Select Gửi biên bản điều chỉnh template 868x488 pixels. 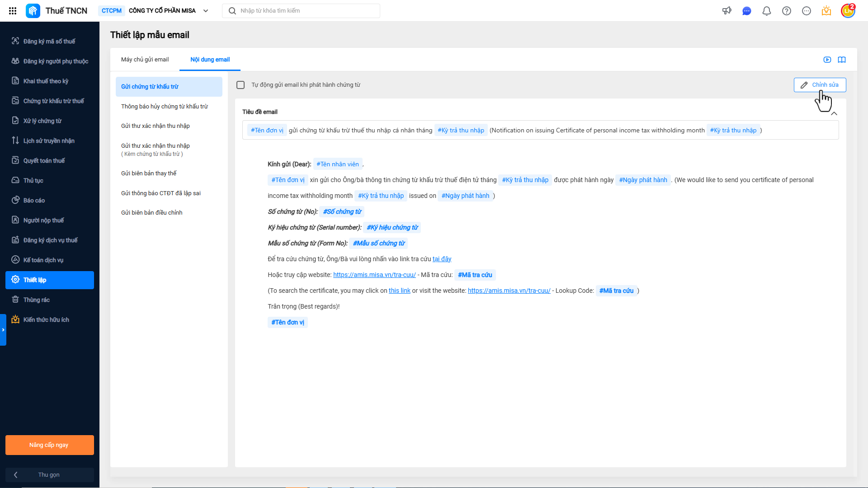click(x=169, y=213)
